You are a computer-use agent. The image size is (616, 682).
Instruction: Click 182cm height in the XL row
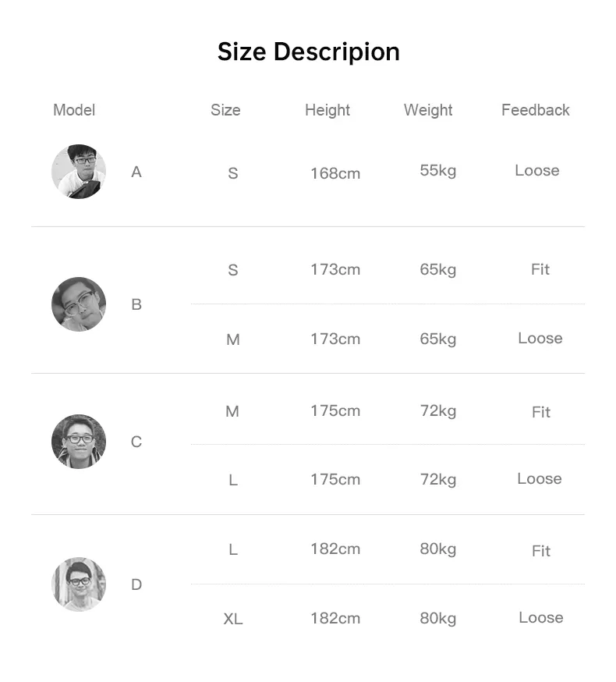335,619
